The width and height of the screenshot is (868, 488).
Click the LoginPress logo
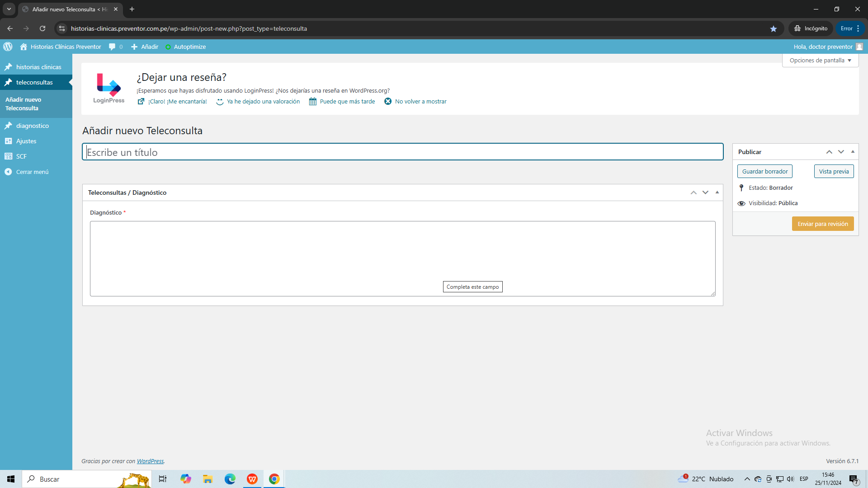109,89
